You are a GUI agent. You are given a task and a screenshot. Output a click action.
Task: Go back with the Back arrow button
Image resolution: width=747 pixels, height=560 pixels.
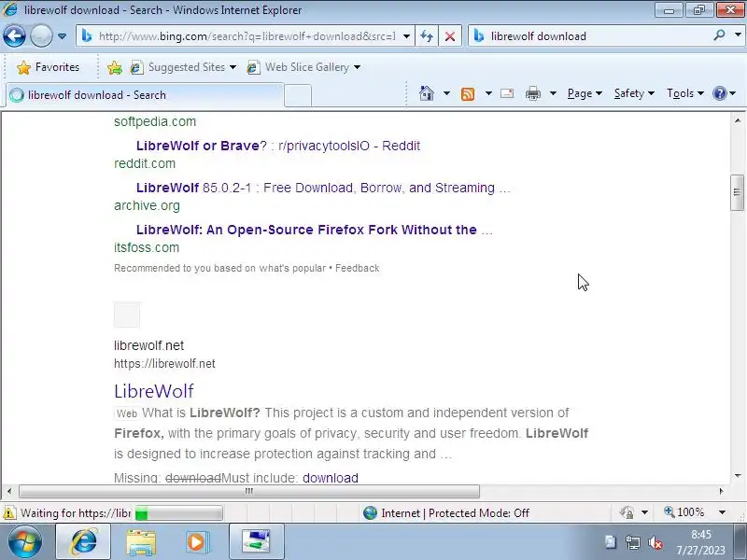[14, 35]
